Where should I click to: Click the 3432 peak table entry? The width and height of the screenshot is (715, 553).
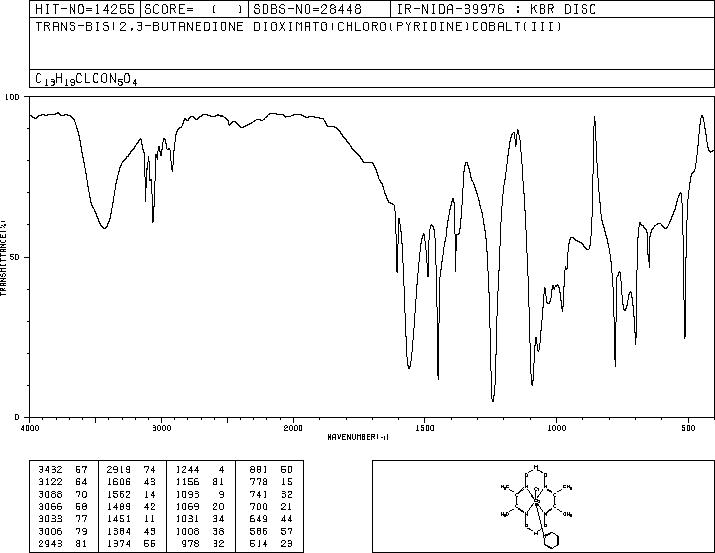tap(63, 470)
